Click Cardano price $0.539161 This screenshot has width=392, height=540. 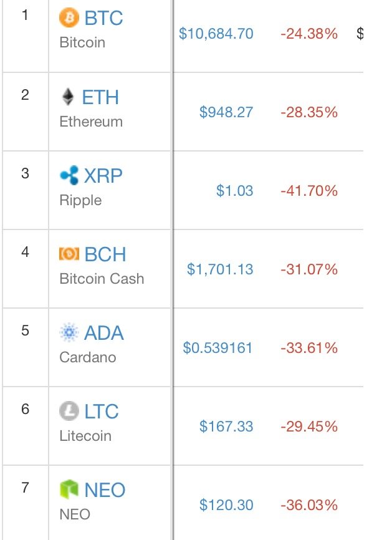[x=218, y=348]
